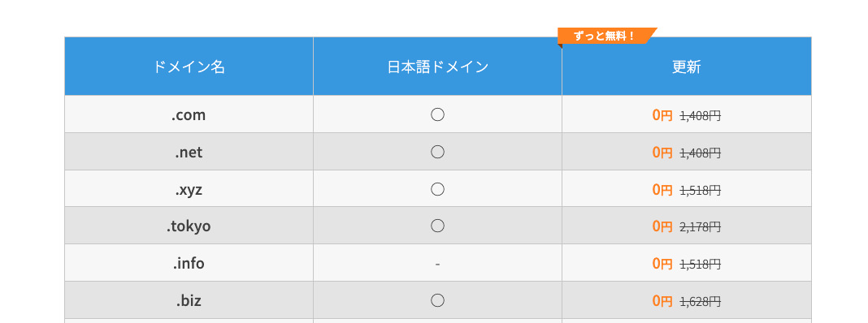868x323 pixels.
Task: Click the .net domain name cell
Action: tap(189, 152)
